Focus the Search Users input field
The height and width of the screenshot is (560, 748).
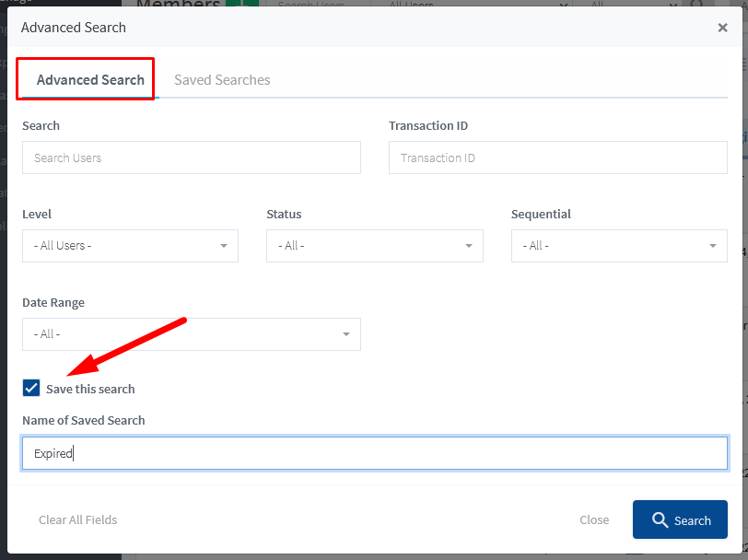tap(192, 157)
